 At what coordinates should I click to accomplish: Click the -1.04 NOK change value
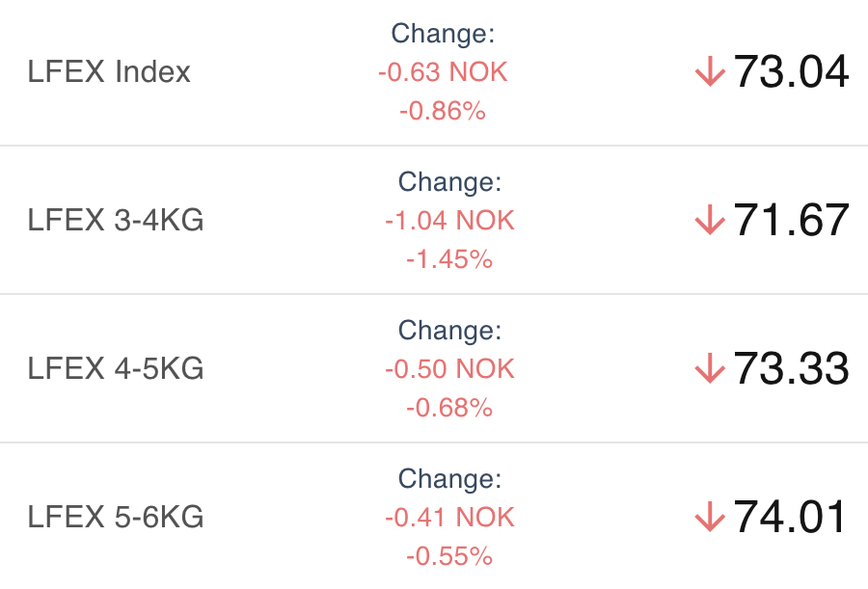(449, 221)
